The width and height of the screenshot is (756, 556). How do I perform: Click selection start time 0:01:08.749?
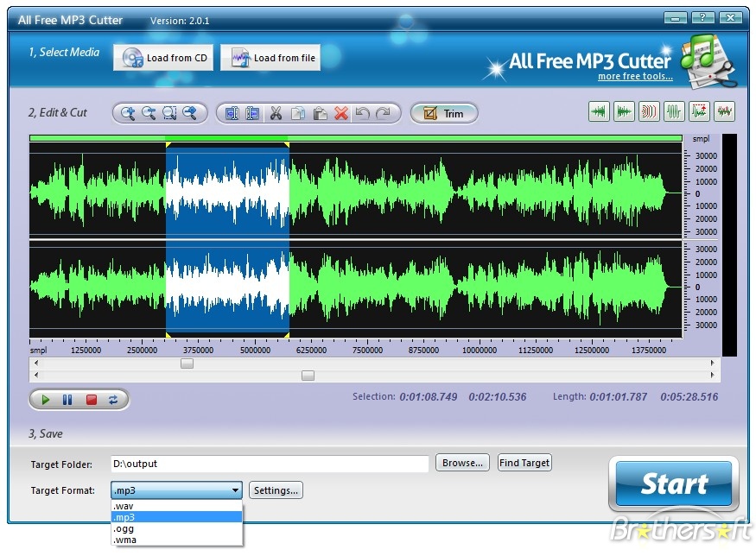(429, 397)
